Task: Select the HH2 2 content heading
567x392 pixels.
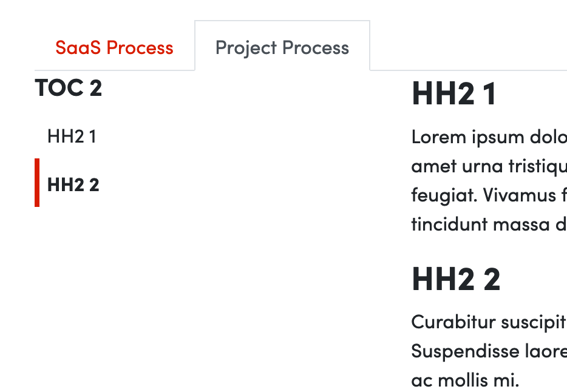Action: click(x=455, y=280)
